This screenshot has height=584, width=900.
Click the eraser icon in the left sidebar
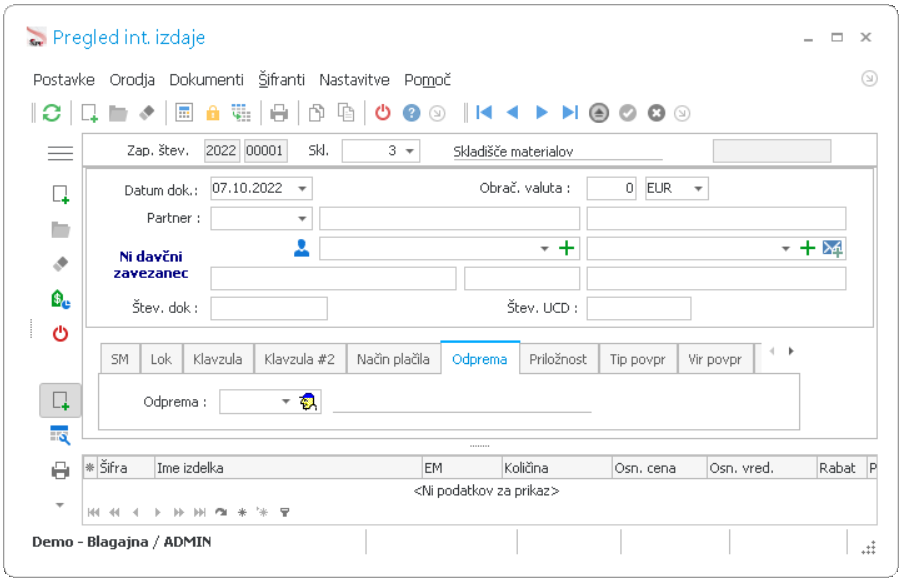[60, 264]
